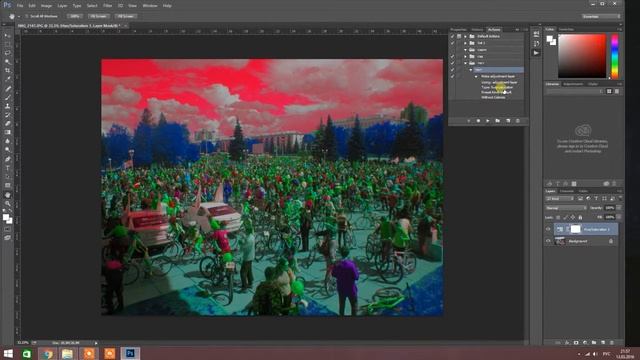The height and width of the screenshot is (360, 640).
Task: Click Add layer mask icon at Layers bottom
Action: coord(576,343)
